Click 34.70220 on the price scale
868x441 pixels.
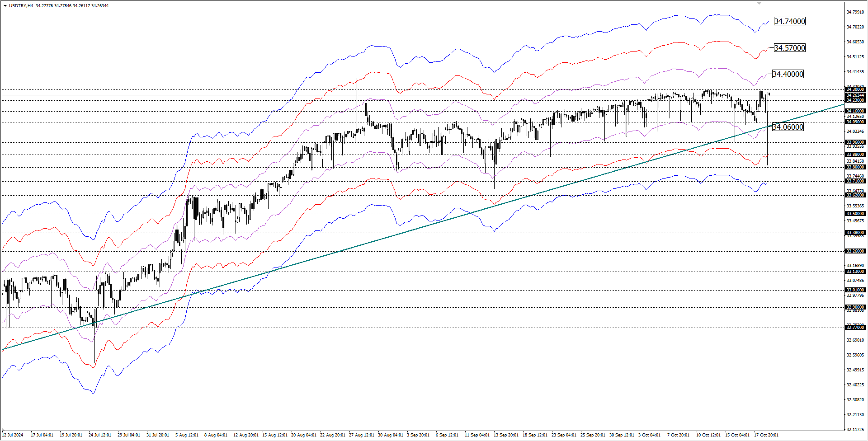coord(855,27)
